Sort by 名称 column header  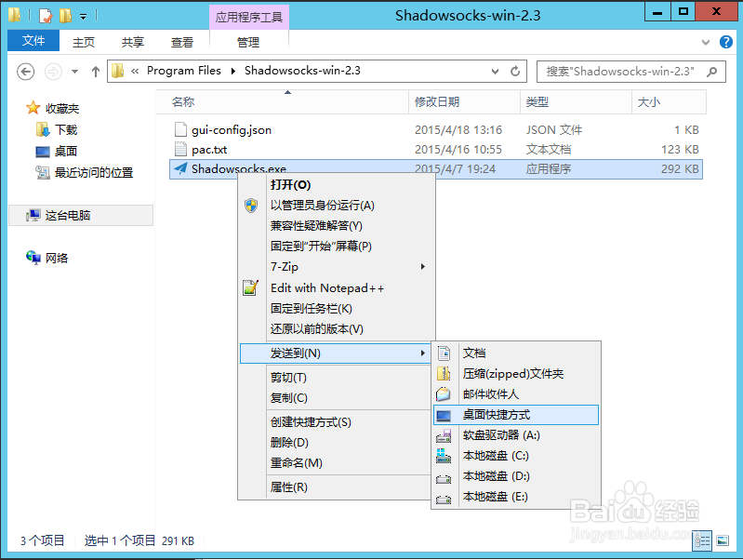283,102
